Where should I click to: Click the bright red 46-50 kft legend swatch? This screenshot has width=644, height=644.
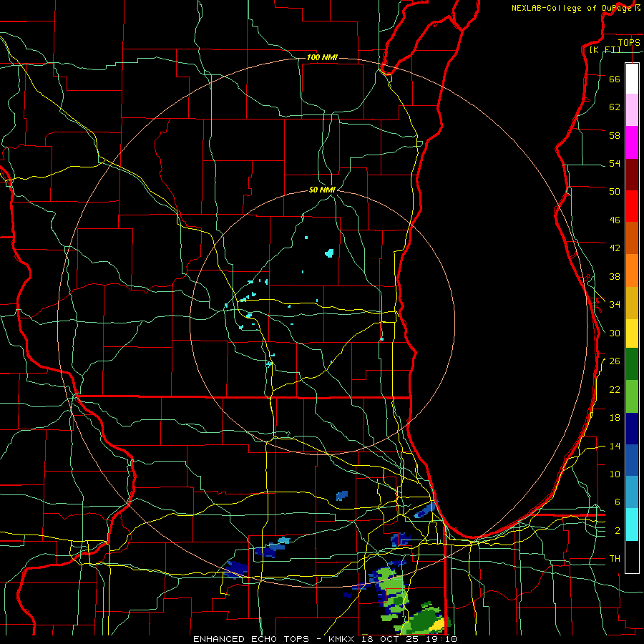click(632, 206)
